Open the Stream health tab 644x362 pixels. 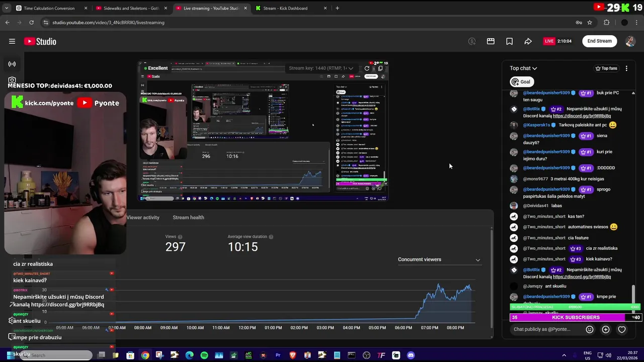[188, 217]
